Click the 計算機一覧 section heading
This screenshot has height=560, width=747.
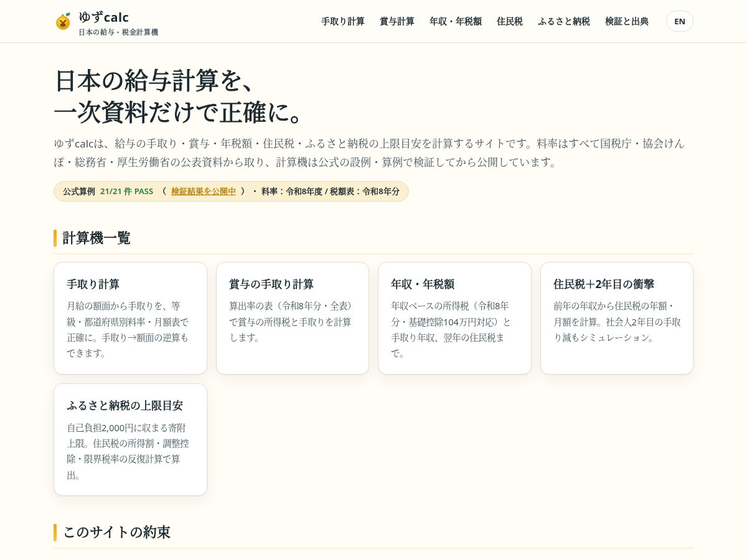coord(96,238)
